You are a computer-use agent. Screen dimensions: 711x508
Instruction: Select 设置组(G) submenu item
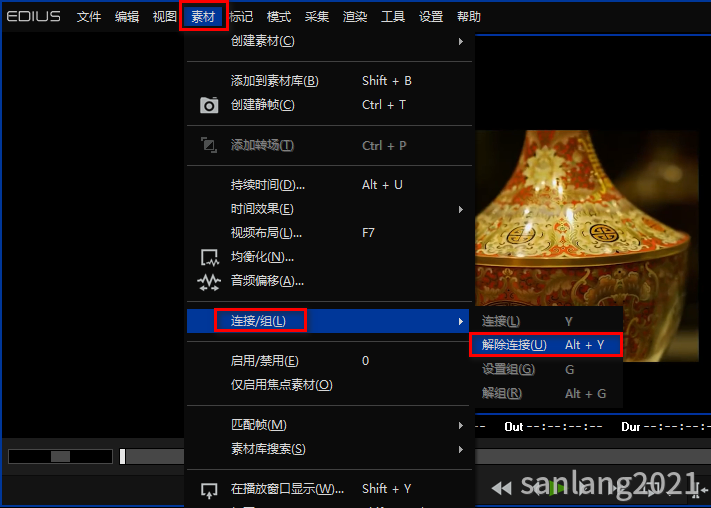(x=546, y=370)
